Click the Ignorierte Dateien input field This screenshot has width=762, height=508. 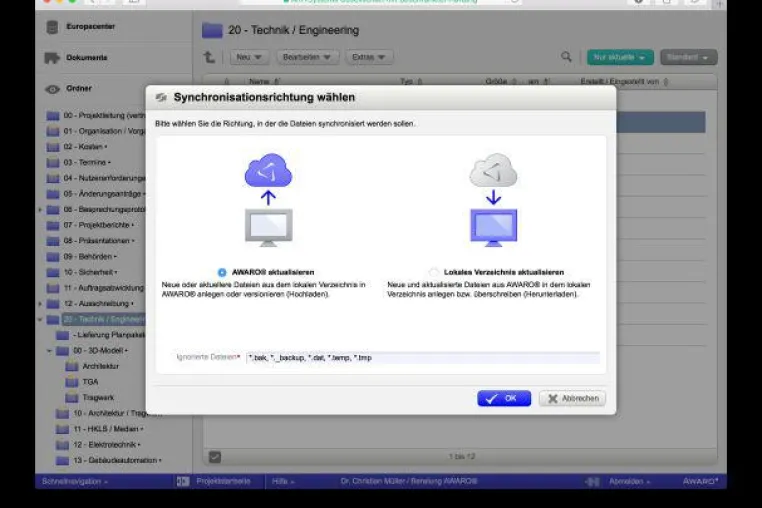[x=423, y=358]
